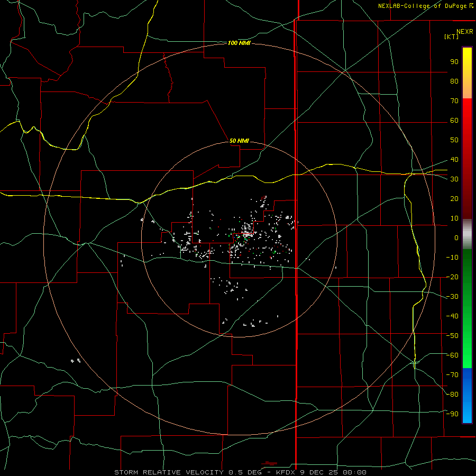The image size is (476, 476).
Task: Click the -20 value on the velocity scale
Action: click(x=452, y=277)
